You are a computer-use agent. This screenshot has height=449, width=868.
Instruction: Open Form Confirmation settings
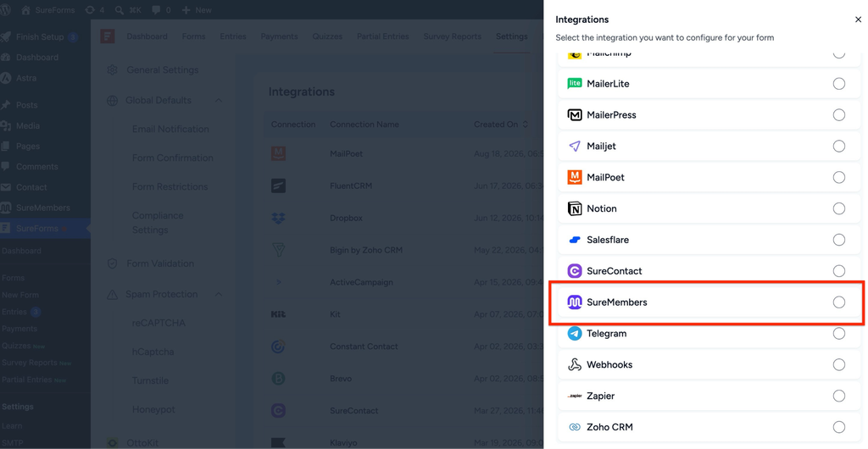[x=173, y=158]
